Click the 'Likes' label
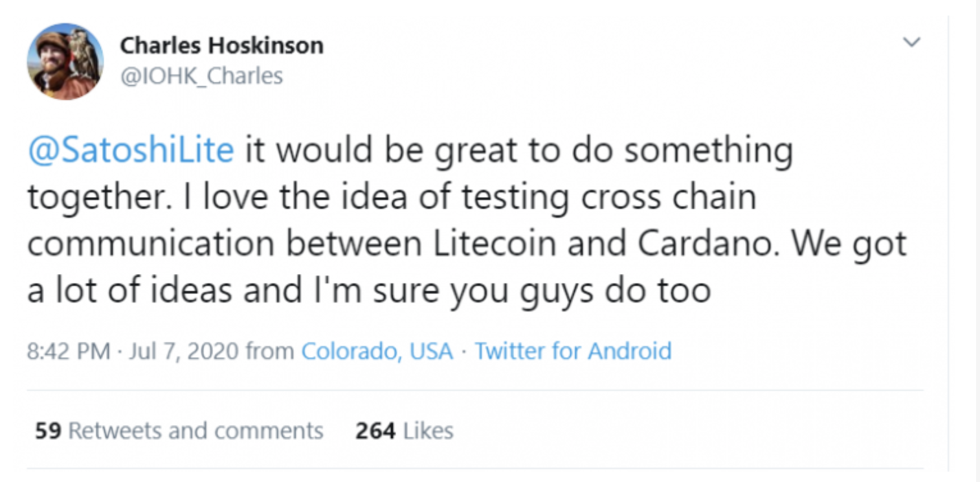The image size is (980, 482). pyautogui.click(x=428, y=431)
